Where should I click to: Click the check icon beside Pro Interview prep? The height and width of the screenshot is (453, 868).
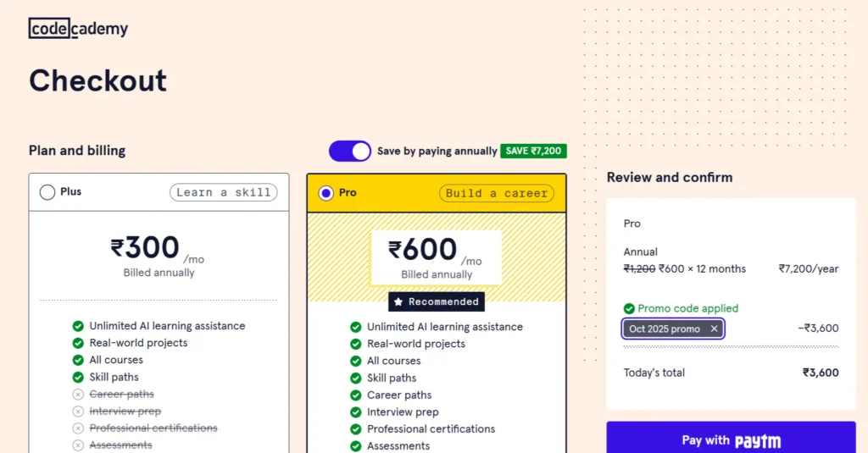(x=356, y=412)
